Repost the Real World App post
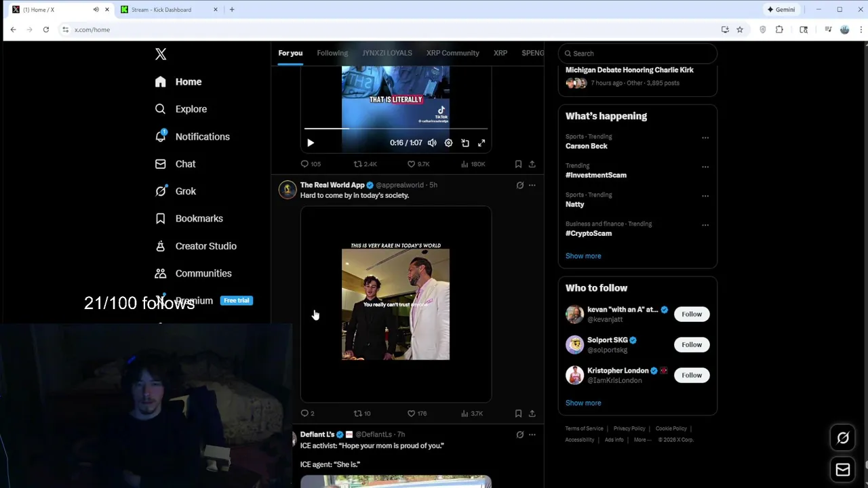 [362, 413]
